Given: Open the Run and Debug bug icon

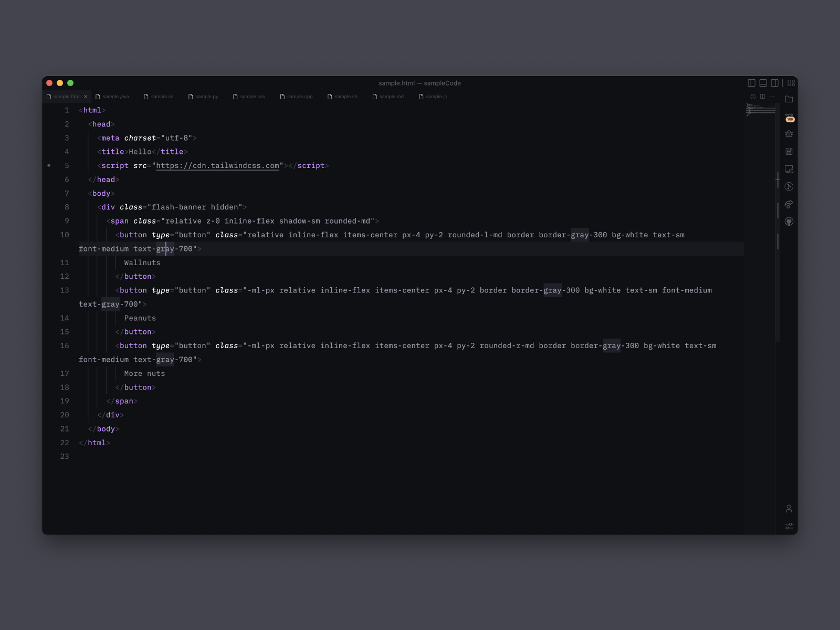Looking at the screenshot, I should [789, 134].
